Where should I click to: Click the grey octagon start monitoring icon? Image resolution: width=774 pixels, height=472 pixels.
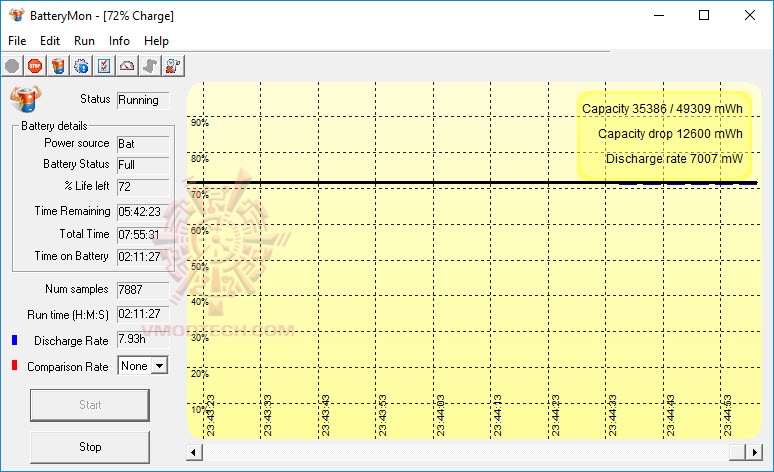click(12, 66)
